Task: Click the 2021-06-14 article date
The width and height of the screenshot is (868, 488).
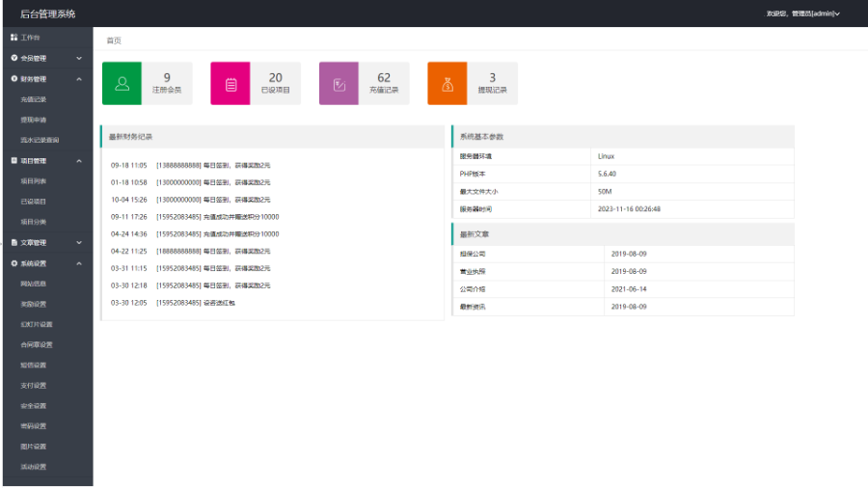Action: click(629, 289)
